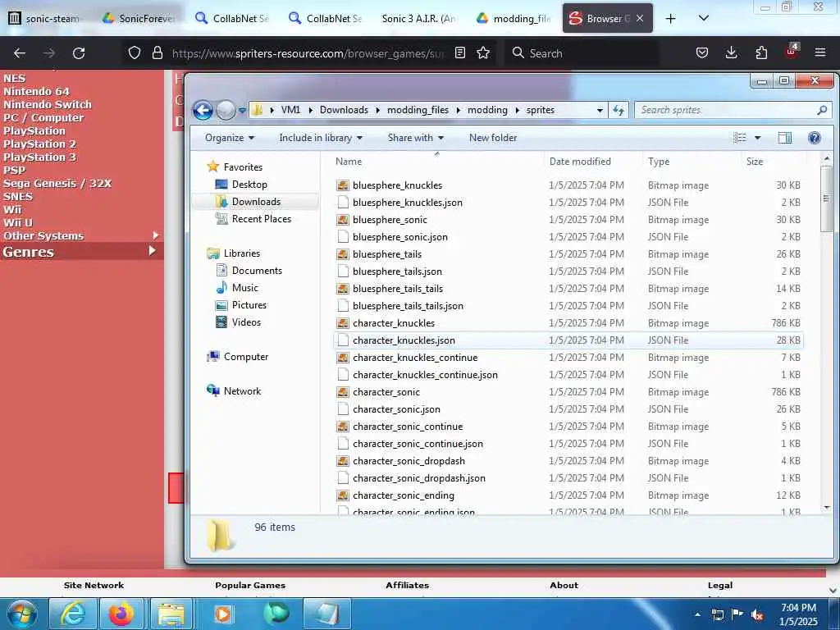Viewport: 840px width, 630px height.
Task: Open address bar history dropdown arrow
Action: coord(600,111)
